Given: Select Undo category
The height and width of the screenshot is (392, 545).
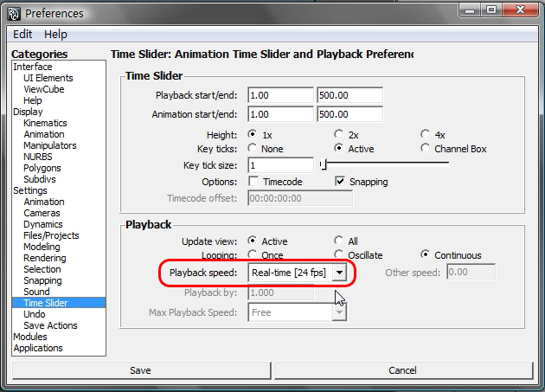Looking at the screenshot, I should (x=35, y=314).
